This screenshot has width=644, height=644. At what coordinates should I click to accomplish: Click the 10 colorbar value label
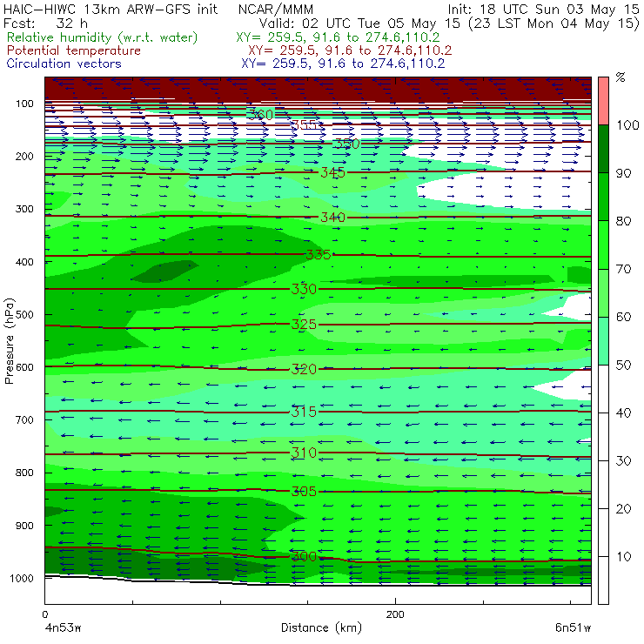point(623,556)
